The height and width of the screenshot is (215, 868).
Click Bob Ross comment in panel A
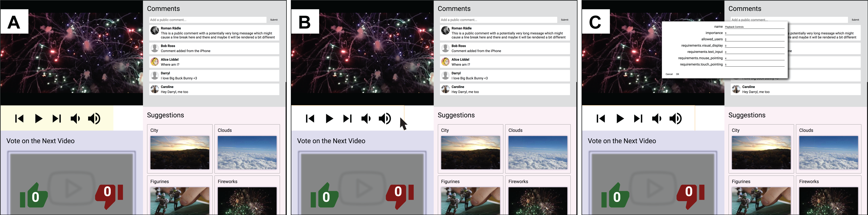(x=214, y=48)
